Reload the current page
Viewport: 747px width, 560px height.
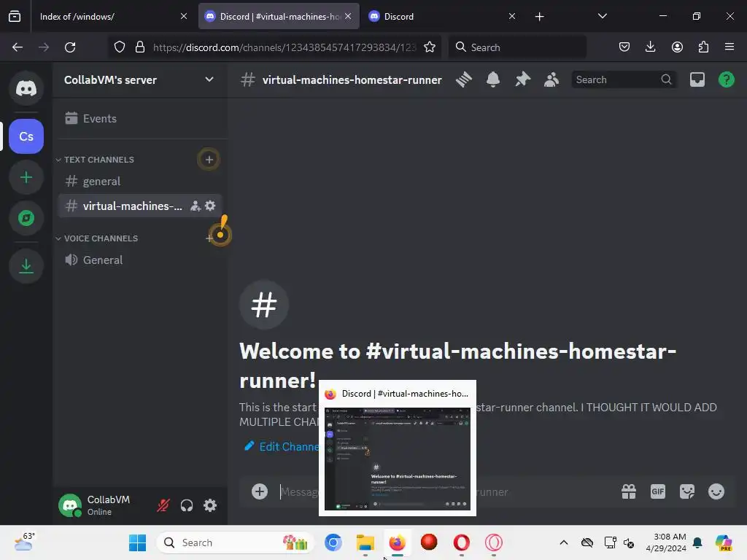click(x=70, y=47)
